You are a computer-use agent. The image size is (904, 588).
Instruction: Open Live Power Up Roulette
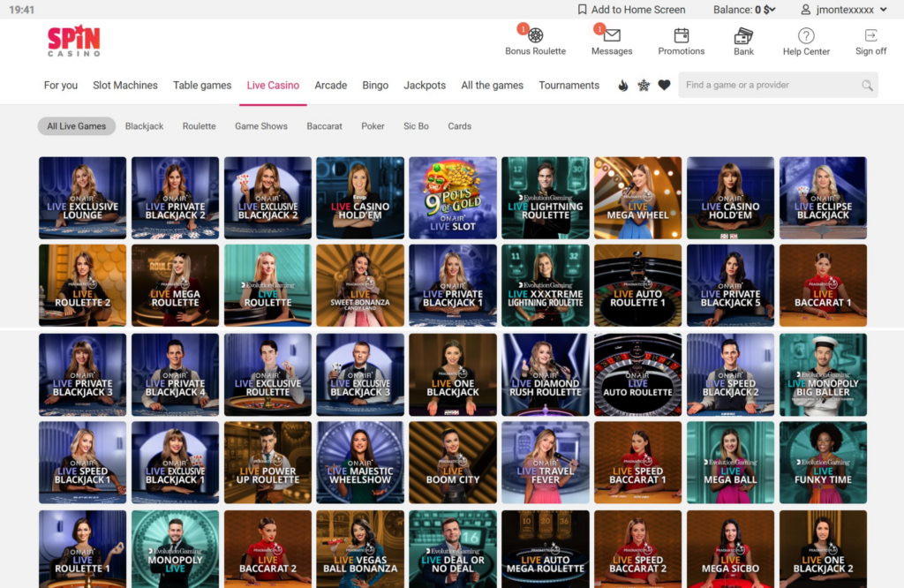[x=267, y=463]
